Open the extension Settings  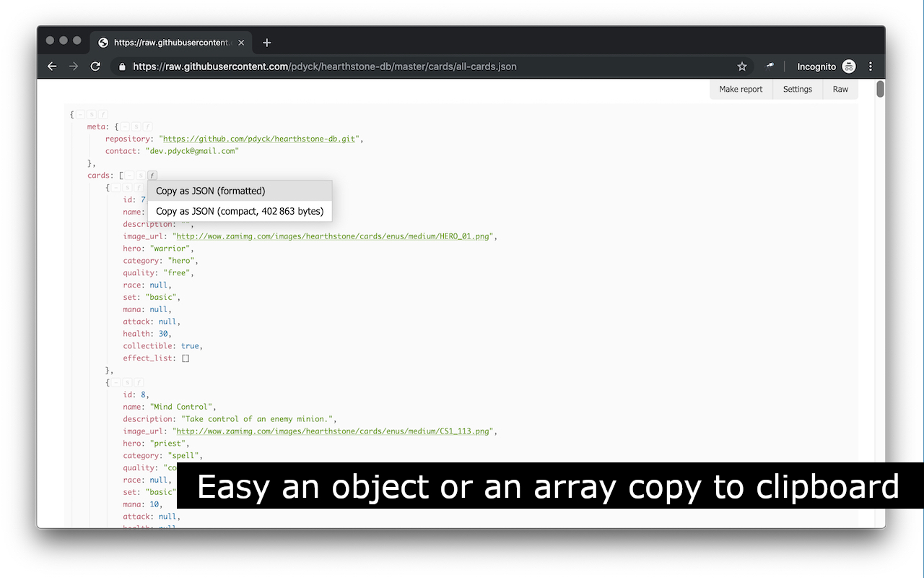tap(798, 90)
